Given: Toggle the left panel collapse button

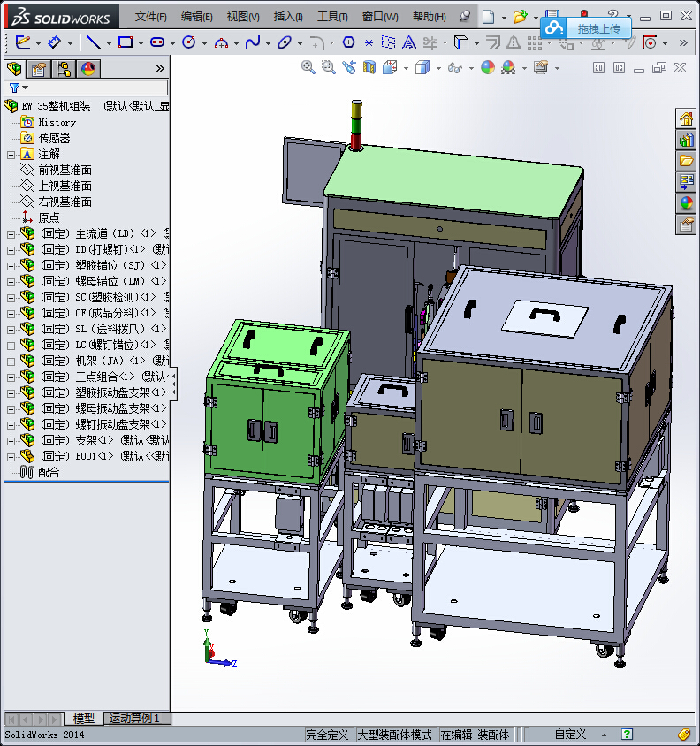Looking at the screenshot, I should click(598, 67).
